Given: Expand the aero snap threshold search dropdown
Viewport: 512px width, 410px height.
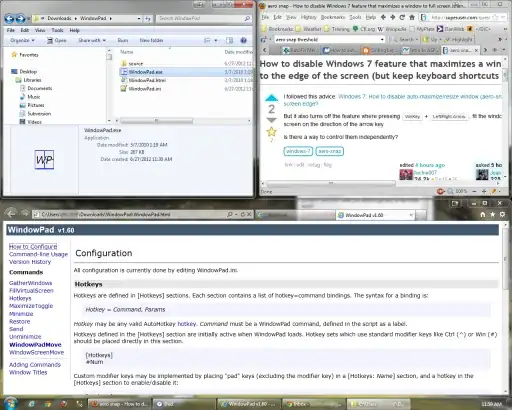Looking at the screenshot, I should (x=382, y=40).
